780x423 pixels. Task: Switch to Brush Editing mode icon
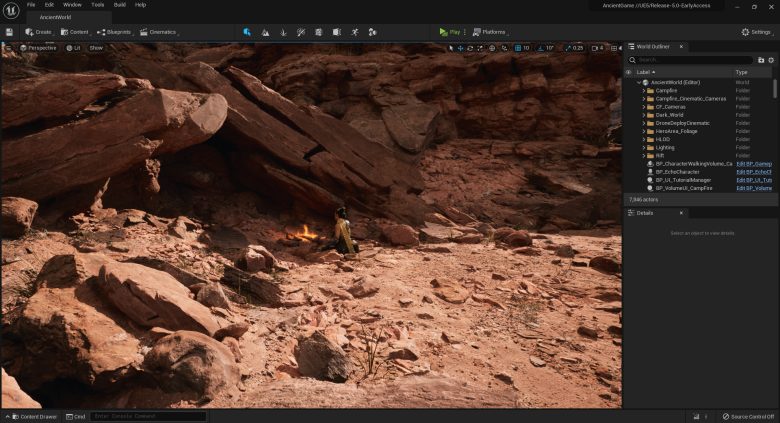coord(373,32)
